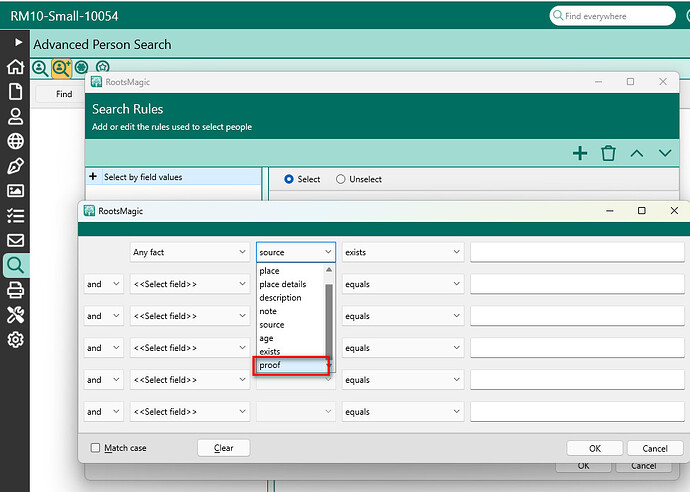Enable the Match case checkbox
This screenshot has height=492, width=690.
tap(95, 448)
